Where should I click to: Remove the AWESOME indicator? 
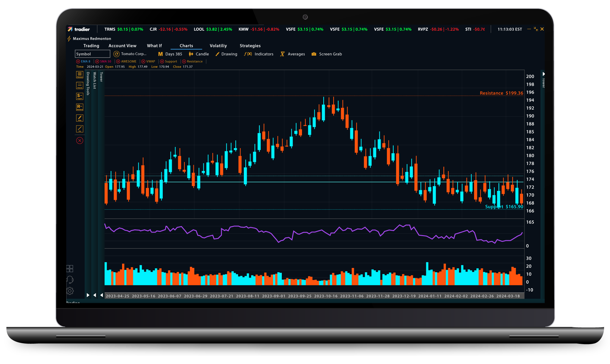pyautogui.click(x=118, y=61)
